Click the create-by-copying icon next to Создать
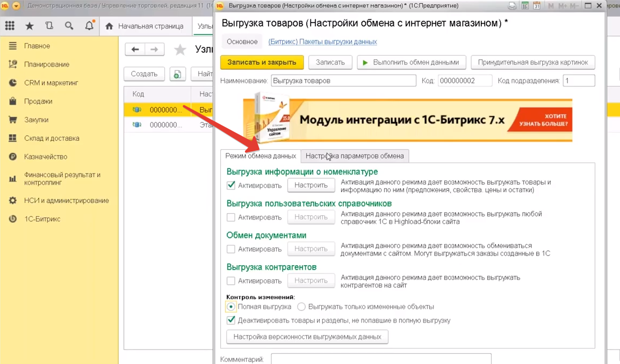620x364 pixels. 177,74
